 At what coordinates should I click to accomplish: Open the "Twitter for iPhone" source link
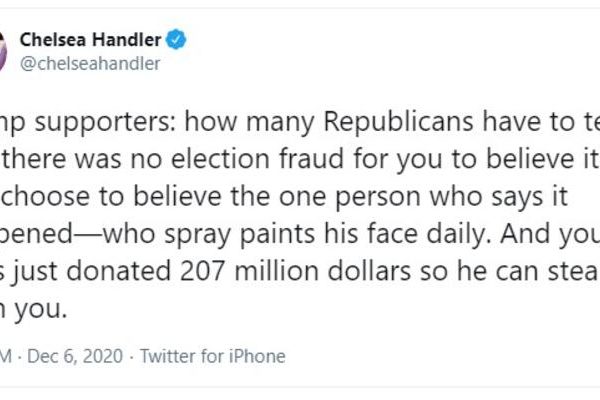click(x=212, y=356)
